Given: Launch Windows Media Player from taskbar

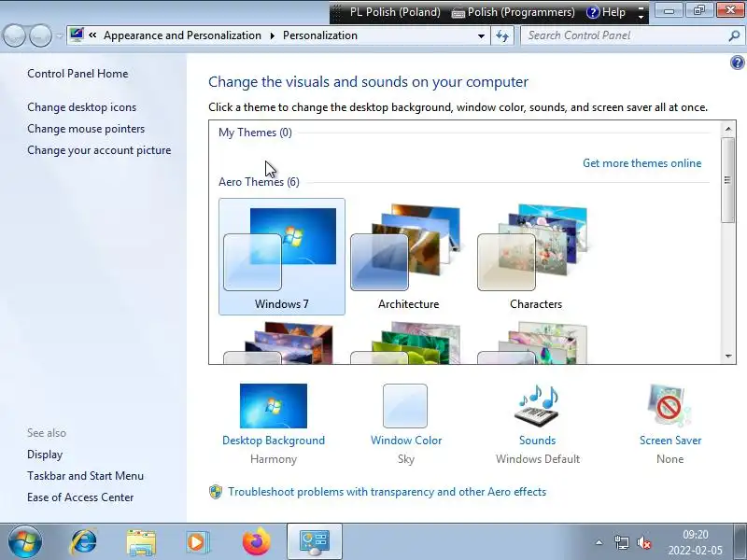Looking at the screenshot, I should tap(198, 542).
